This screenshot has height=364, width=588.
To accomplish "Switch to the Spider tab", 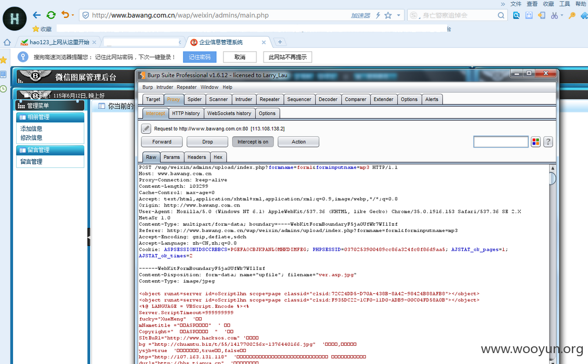I will click(x=194, y=99).
